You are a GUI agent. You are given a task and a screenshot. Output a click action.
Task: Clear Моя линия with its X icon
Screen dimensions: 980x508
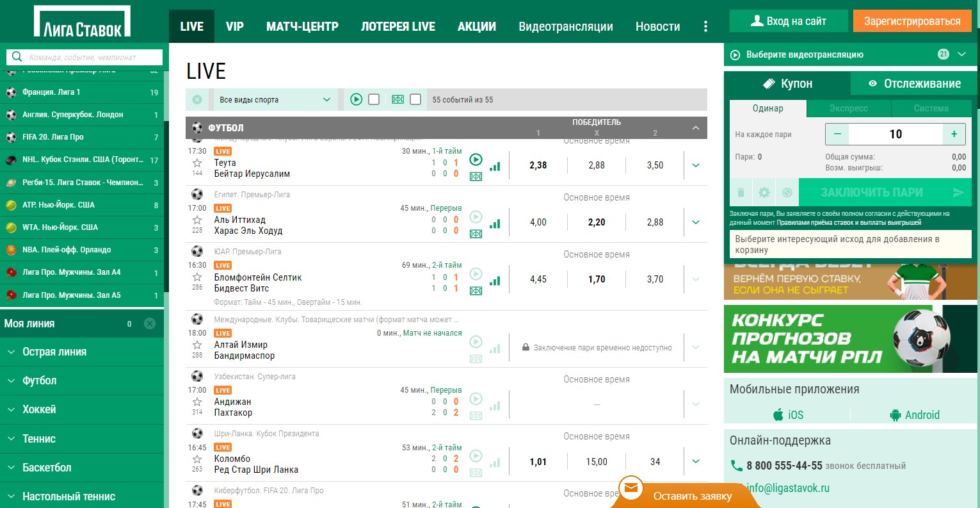tap(150, 324)
